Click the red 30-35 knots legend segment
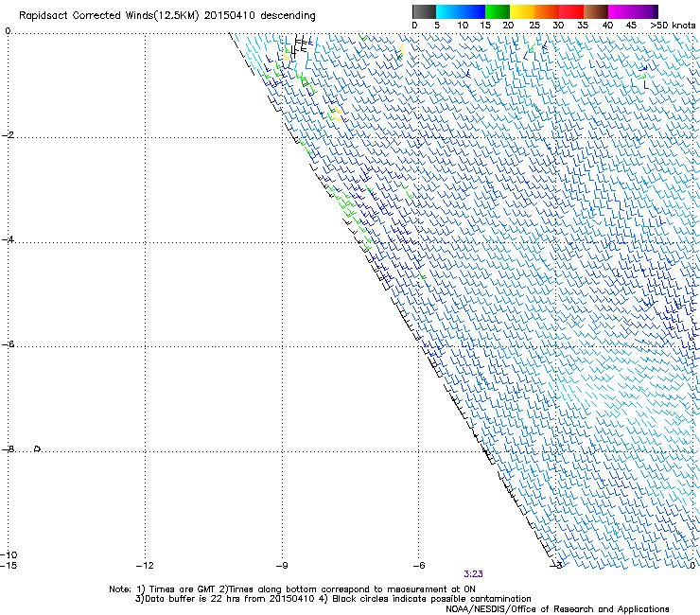This screenshot has height=615, width=700. [x=571, y=11]
